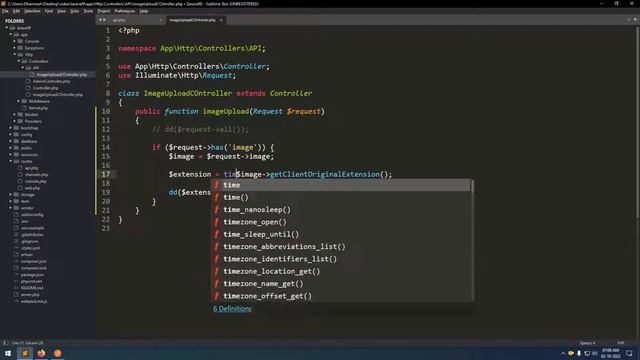Open the artisan file

[27, 255]
